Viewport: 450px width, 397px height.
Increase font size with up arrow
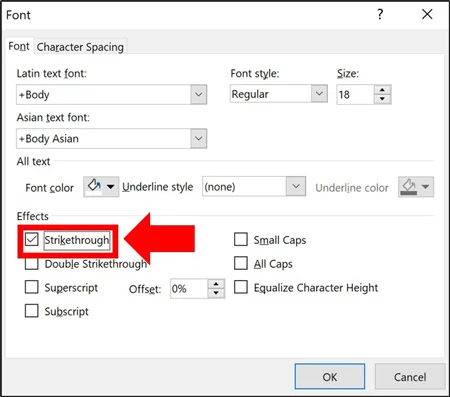click(x=382, y=90)
